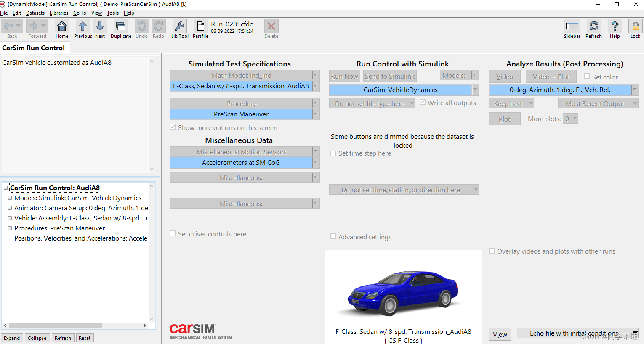Click the Run Now button
The height and width of the screenshot is (344, 644).
(344, 76)
